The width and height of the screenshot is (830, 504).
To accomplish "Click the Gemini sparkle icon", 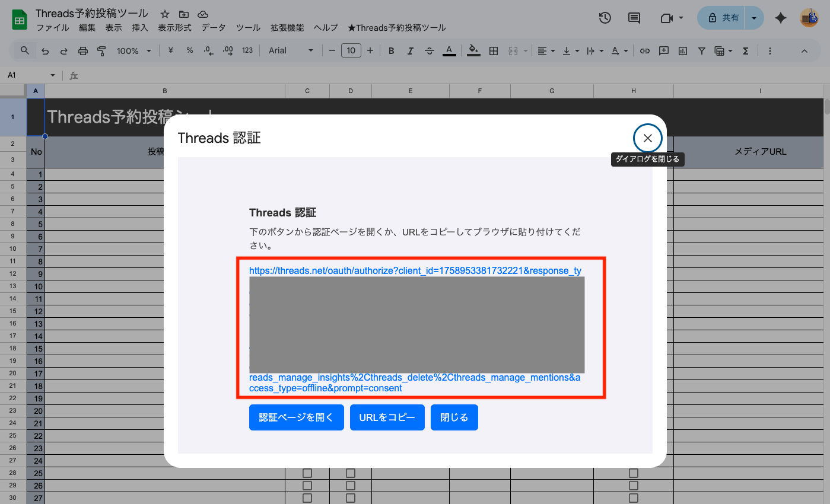I will 781,18.
